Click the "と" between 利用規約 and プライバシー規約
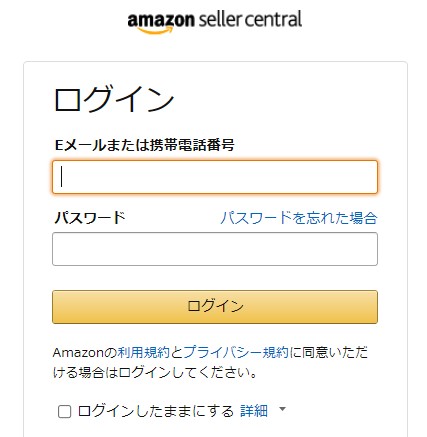 (177, 352)
